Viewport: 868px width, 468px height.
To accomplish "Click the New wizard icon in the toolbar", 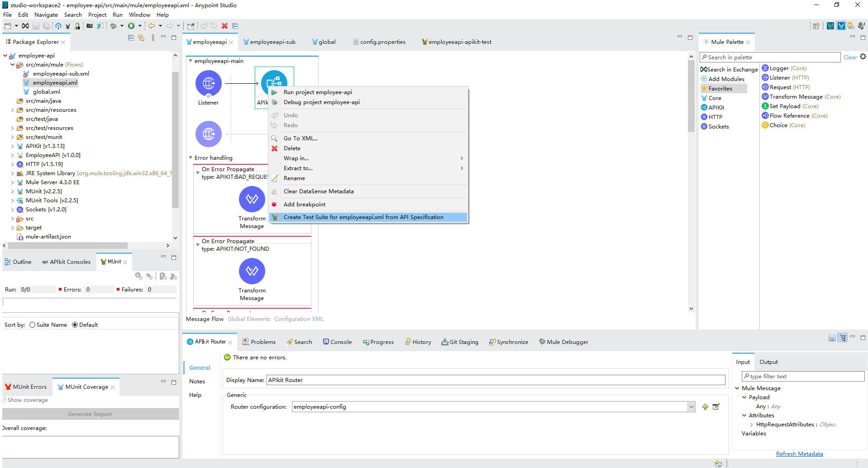I will (8, 26).
